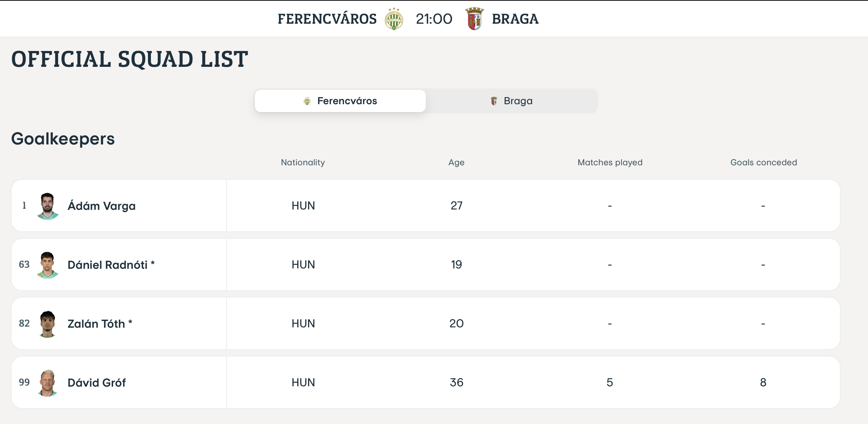Image resolution: width=868 pixels, height=424 pixels.
Task: Click Dávid Gróf's player photo
Action: (47, 383)
